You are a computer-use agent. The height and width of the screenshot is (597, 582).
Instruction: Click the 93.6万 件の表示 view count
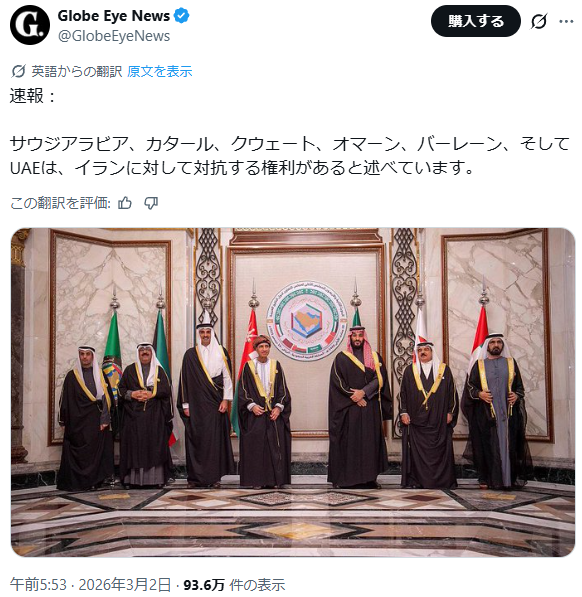(x=234, y=584)
